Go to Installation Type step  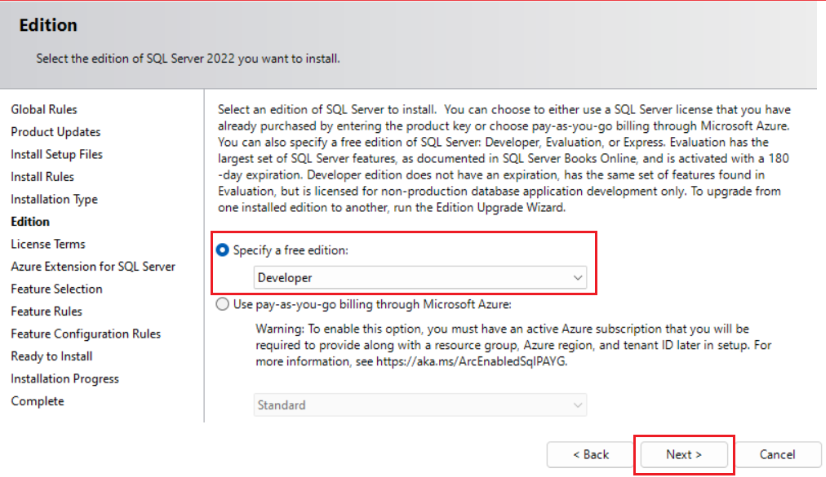pos(54,199)
